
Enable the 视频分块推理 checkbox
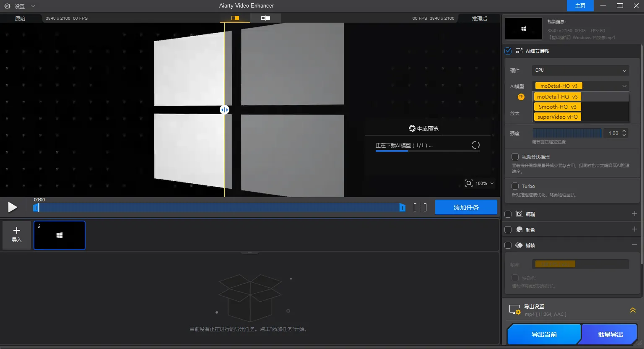pos(515,156)
